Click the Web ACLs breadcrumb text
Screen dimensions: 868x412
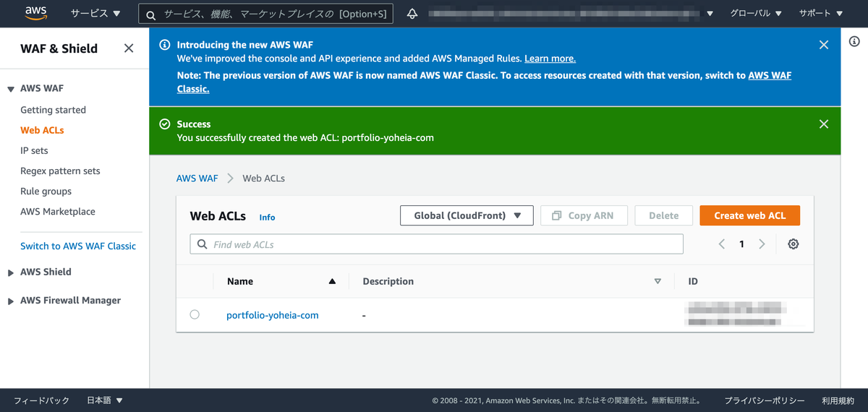[263, 178]
